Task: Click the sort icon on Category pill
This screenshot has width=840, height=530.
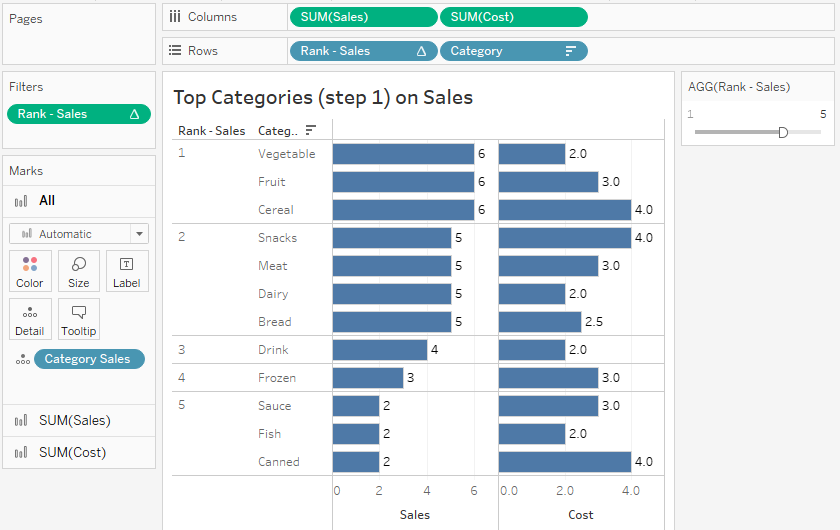Action: pos(571,51)
